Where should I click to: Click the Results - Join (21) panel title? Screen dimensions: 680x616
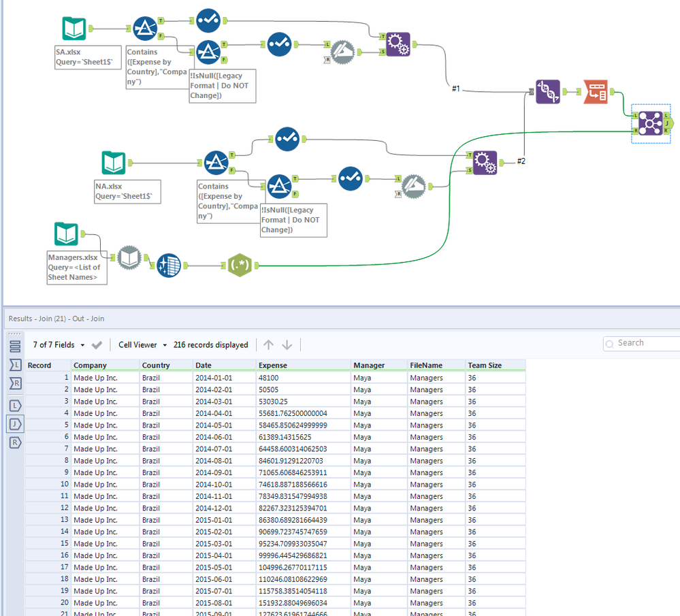(x=56, y=319)
